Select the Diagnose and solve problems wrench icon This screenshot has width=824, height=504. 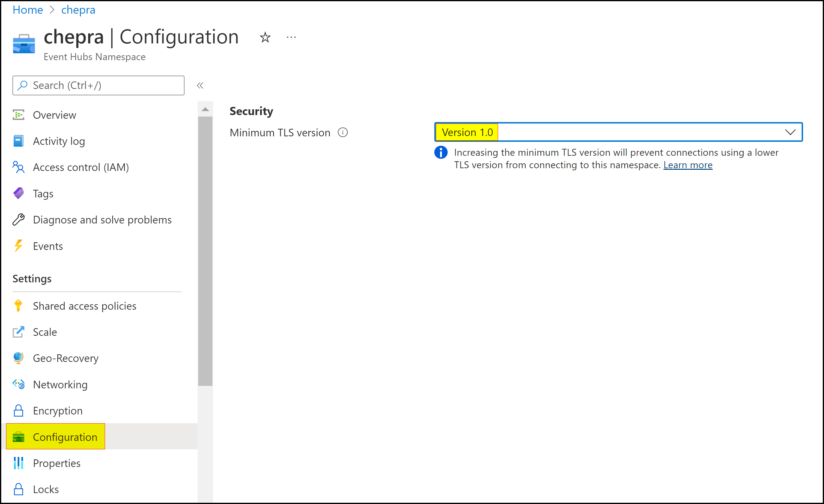coord(19,220)
